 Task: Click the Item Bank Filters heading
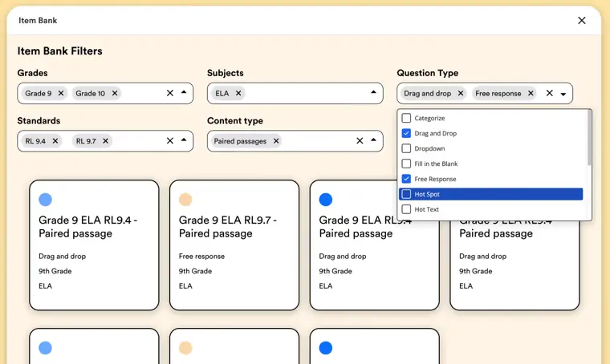pyautogui.click(x=60, y=51)
